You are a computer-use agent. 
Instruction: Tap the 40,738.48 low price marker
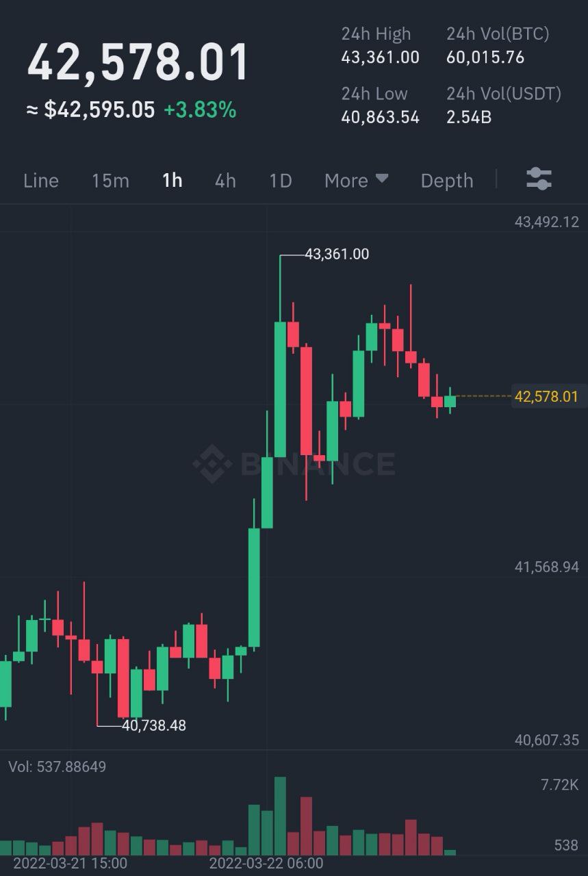[153, 725]
